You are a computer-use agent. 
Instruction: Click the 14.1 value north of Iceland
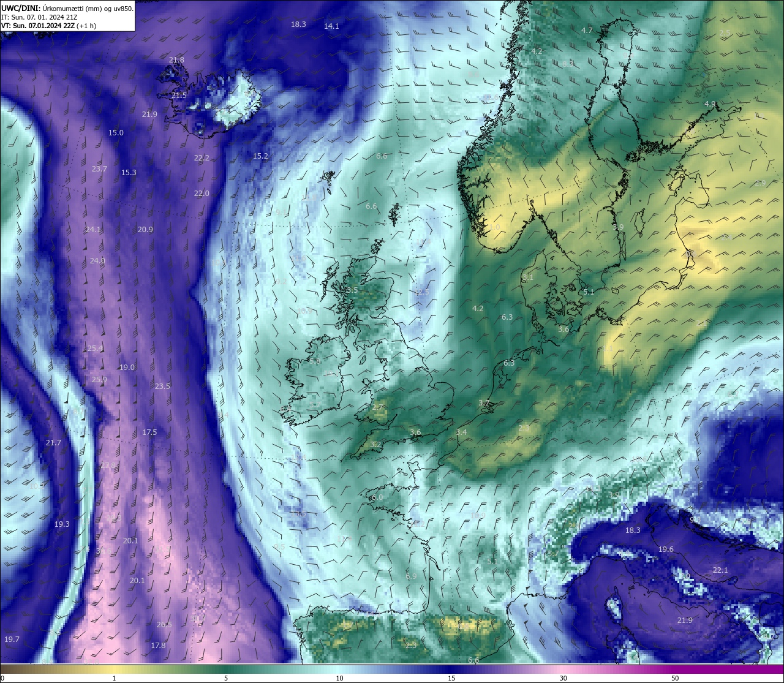click(x=331, y=26)
